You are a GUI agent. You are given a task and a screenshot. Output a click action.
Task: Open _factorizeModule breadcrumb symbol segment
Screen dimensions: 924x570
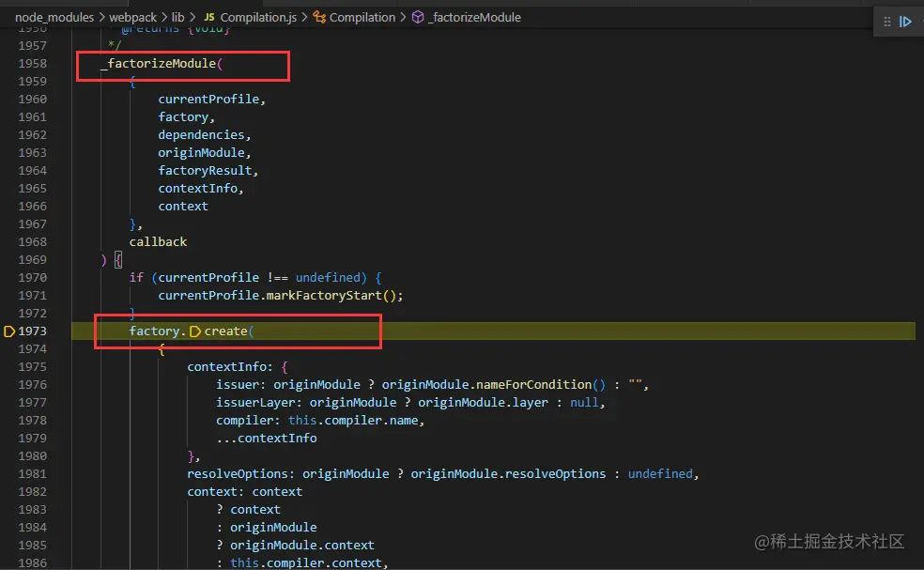[x=474, y=17]
